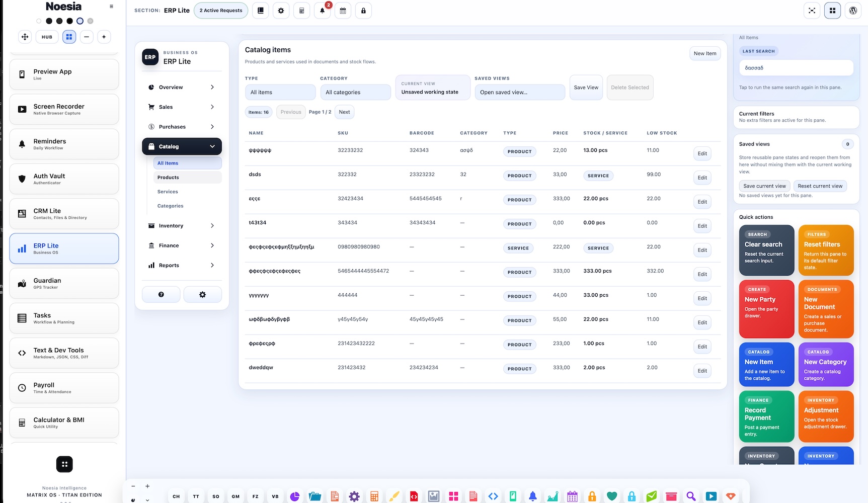Open the notifications bell with badge
Viewport: 868px width, 503px height.
[x=323, y=11]
